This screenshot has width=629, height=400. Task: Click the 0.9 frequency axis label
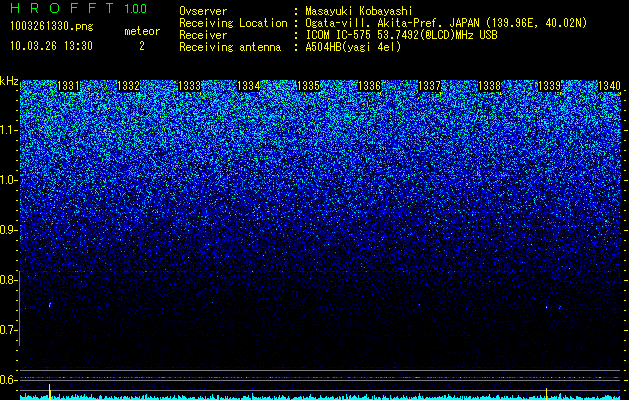click(x=7, y=230)
